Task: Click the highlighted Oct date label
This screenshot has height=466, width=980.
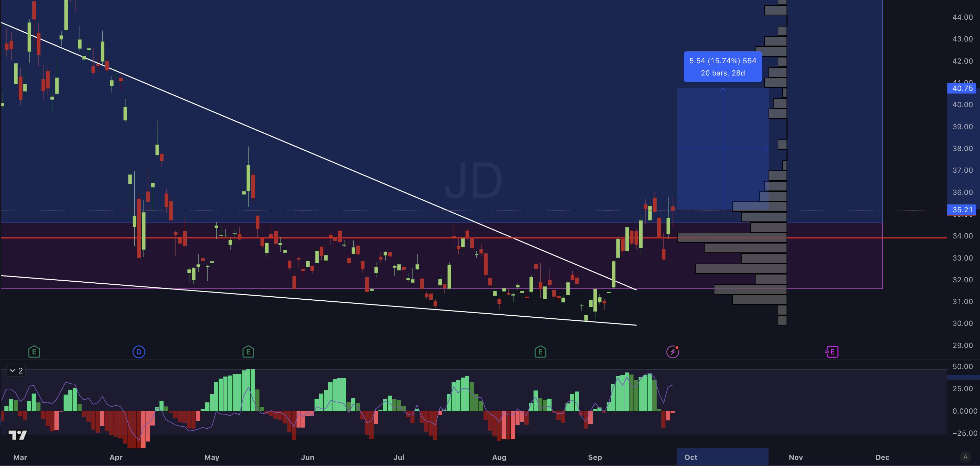Action: pyautogui.click(x=691, y=457)
